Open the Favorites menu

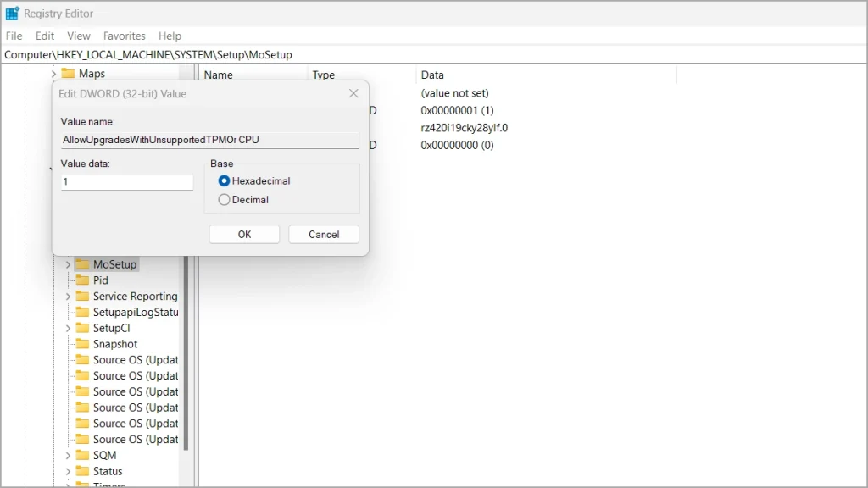[x=124, y=36]
